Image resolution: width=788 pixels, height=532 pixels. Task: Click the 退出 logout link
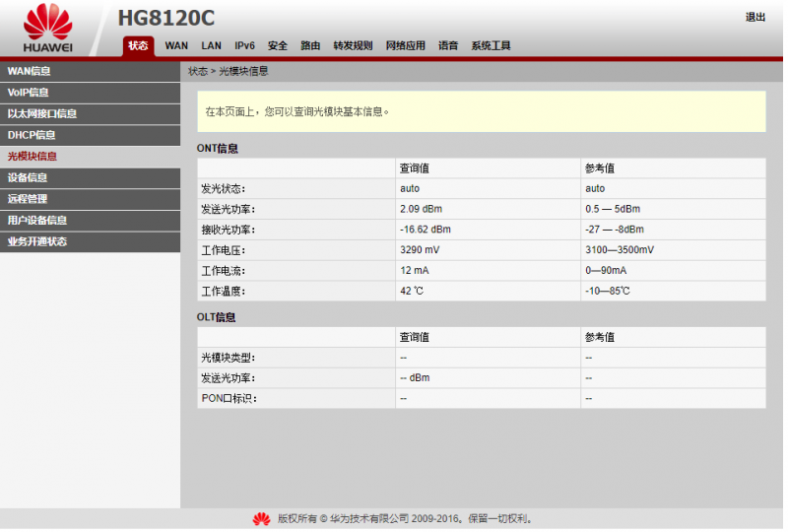pyautogui.click(x=755, y=17)
